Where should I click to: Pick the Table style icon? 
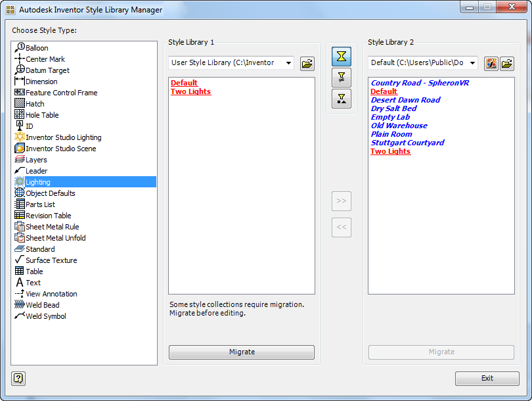[20, 271]
